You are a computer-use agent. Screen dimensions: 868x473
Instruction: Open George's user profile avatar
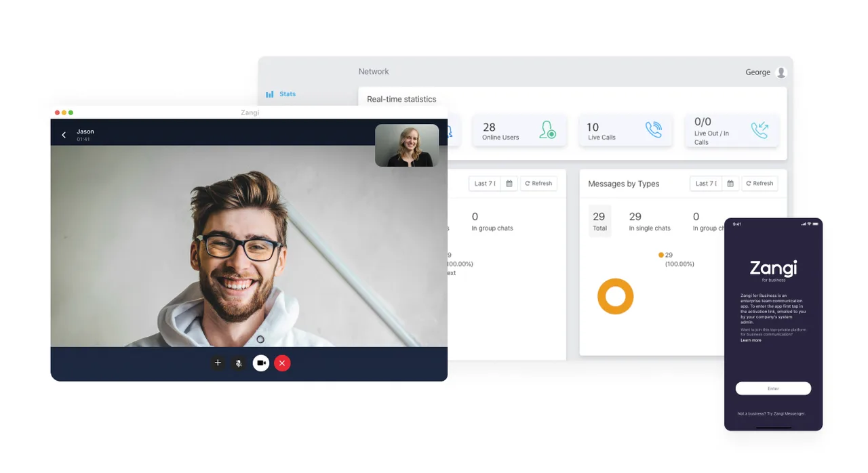pyautogui.click(x=781, y=73)
